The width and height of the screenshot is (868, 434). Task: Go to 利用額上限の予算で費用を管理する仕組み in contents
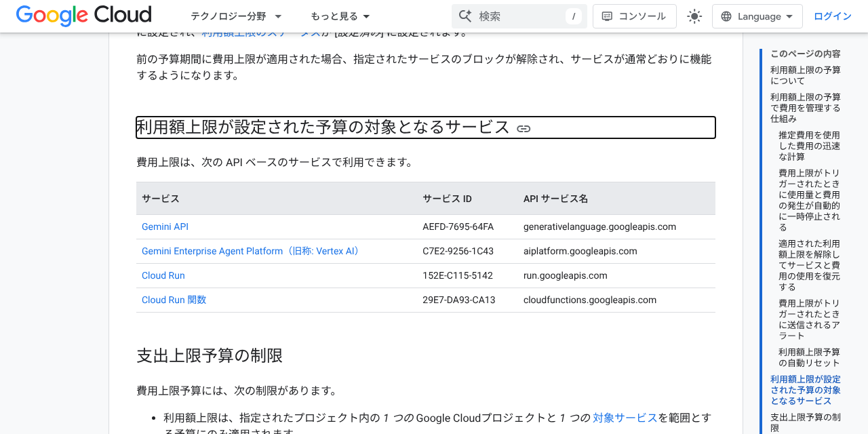806,108
